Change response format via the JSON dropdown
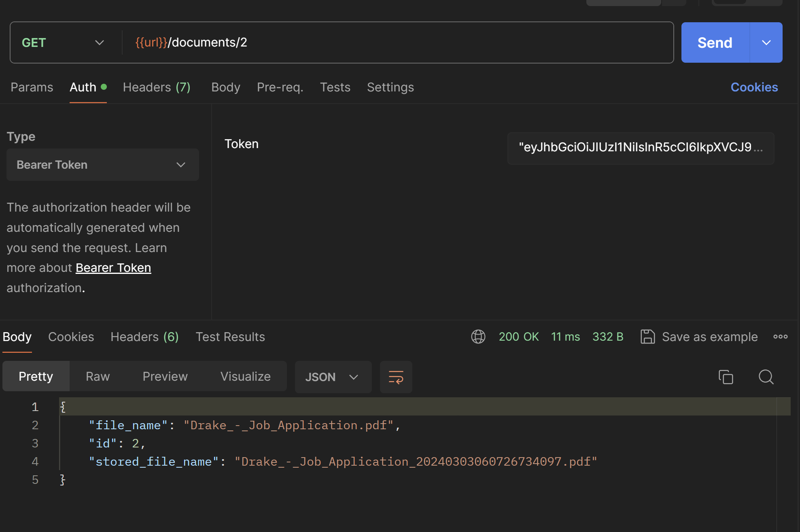Image resolution: width=800 pixels, height=532 pixels. tap(333, 377)
